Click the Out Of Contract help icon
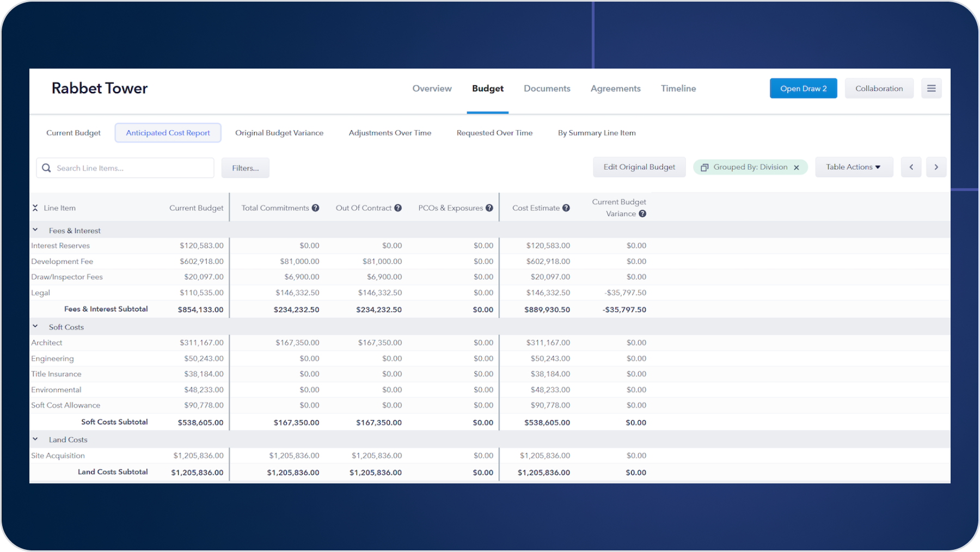This screenshot has width=980, height=552. 398,208
